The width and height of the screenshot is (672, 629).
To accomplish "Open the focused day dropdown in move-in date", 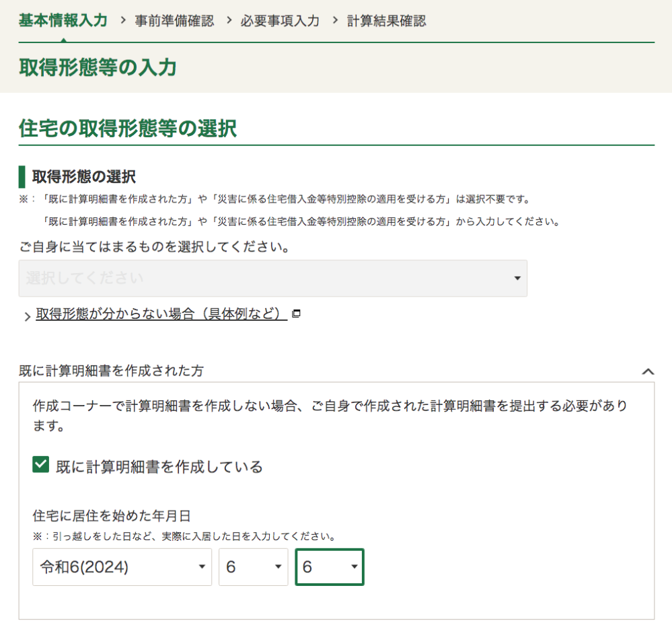I will [330, 567].
